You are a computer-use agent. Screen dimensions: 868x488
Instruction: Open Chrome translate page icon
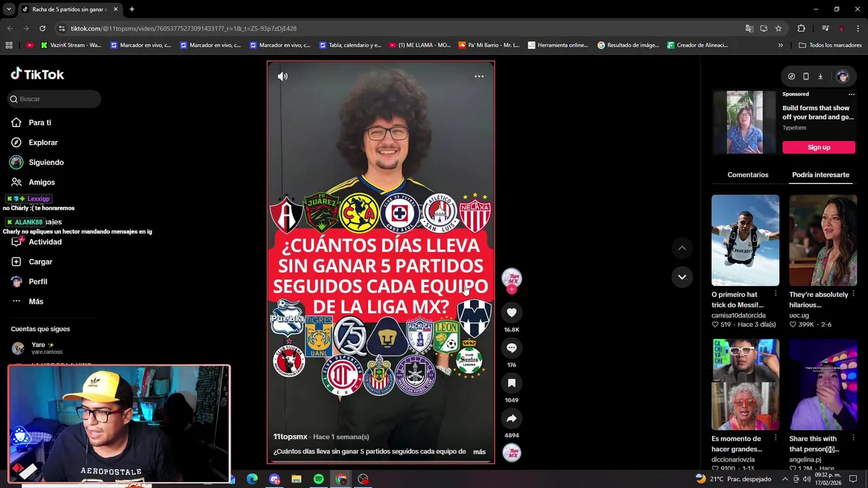click(x=749, y=28)
